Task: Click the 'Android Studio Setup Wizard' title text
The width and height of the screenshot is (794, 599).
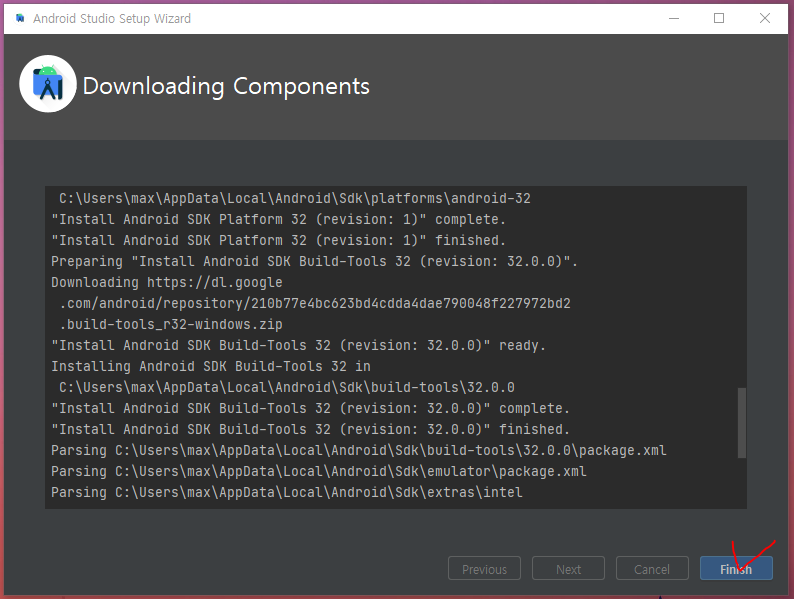Action: (x=112, y=19)
